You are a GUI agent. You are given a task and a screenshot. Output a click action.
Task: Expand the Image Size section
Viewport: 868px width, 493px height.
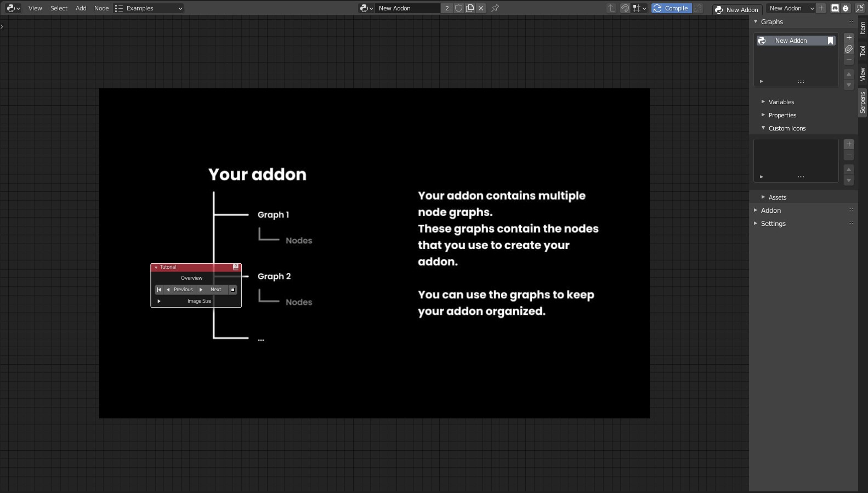coord(159,301)
